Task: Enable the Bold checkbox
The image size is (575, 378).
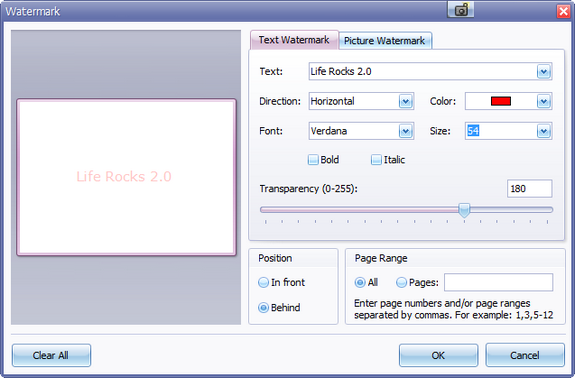Action: pos(313,160)
